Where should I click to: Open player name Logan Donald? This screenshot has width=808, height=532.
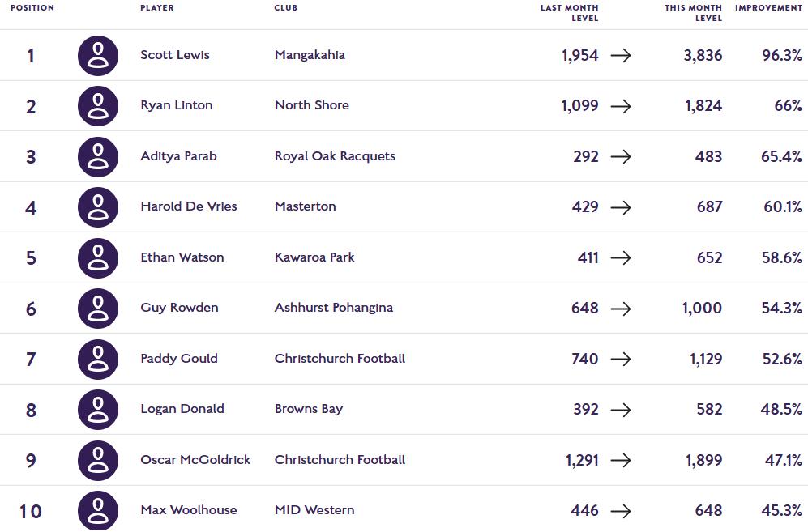tap(182, 409)
